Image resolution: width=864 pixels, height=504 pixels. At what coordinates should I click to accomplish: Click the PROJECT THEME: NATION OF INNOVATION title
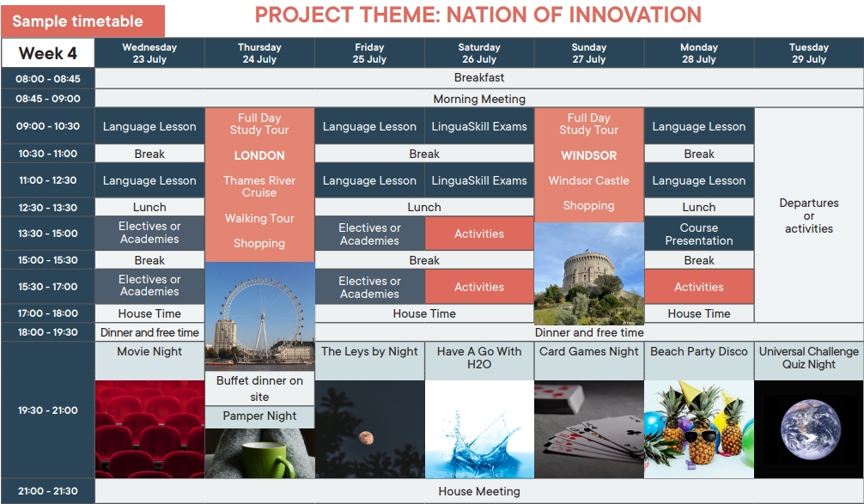(x=478, y=15)
